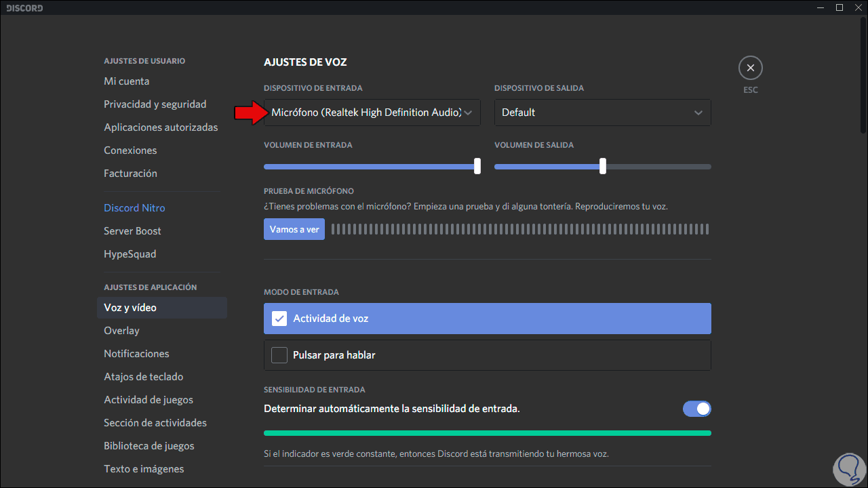Toggle automatic input sensitivity switch

pos(696,409)
